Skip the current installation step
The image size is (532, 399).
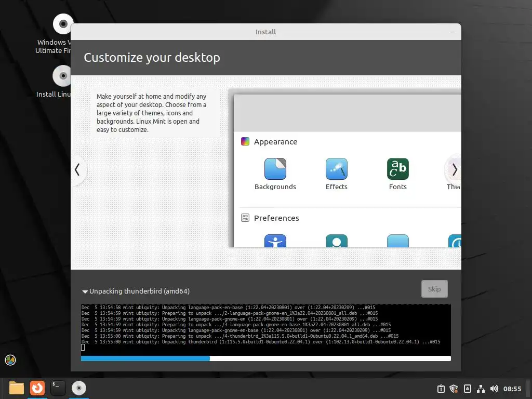[434, 289]
